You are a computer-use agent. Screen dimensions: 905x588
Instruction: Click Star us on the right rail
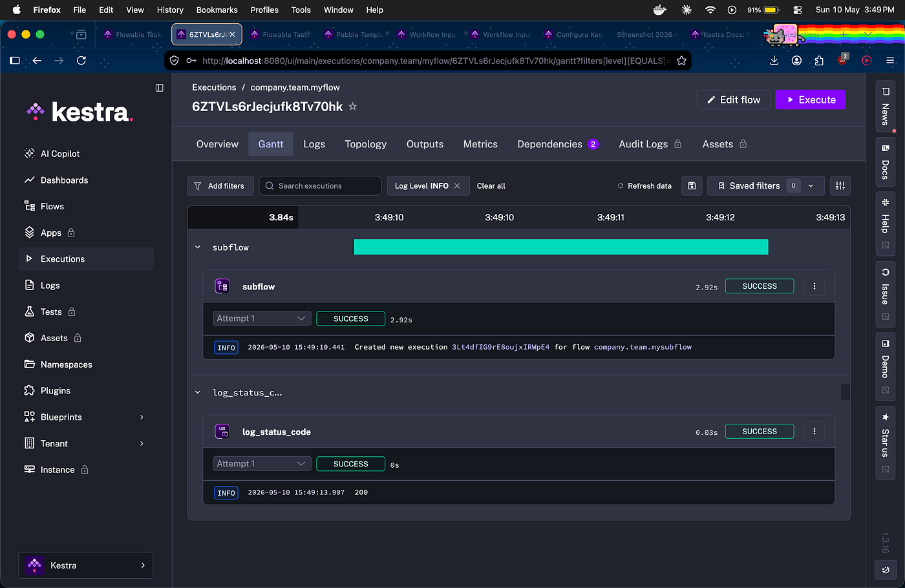(885, 443)
